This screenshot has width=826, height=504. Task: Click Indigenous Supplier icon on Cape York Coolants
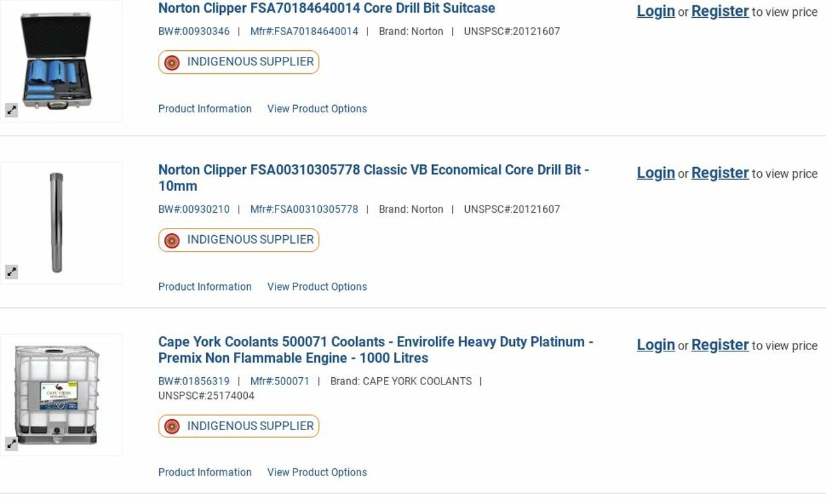pyautogui.click(x=172, y=427)
